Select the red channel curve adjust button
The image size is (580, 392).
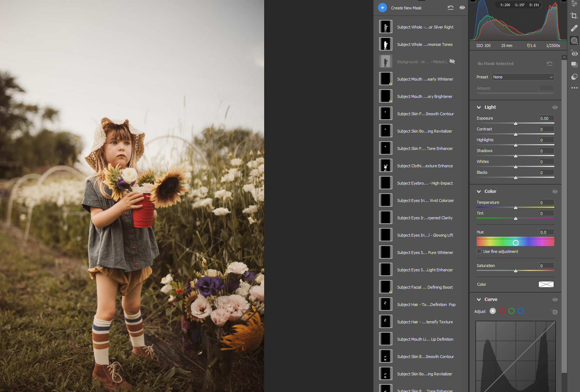tap(502, 311)
